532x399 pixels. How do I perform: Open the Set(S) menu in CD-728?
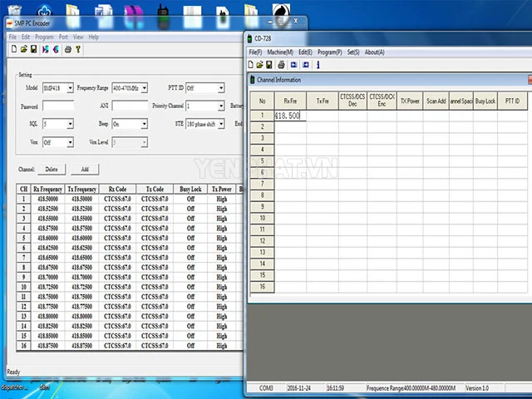click(x=353, y=52)
